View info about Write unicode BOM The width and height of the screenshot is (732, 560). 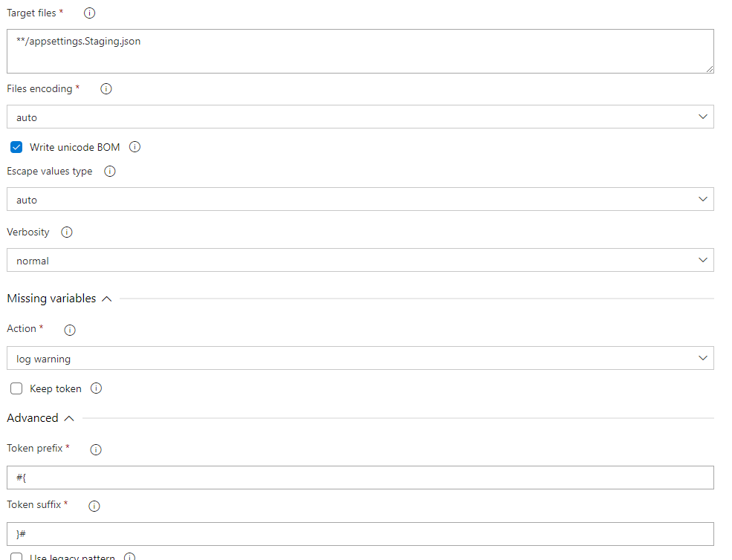tap(135, 146)
